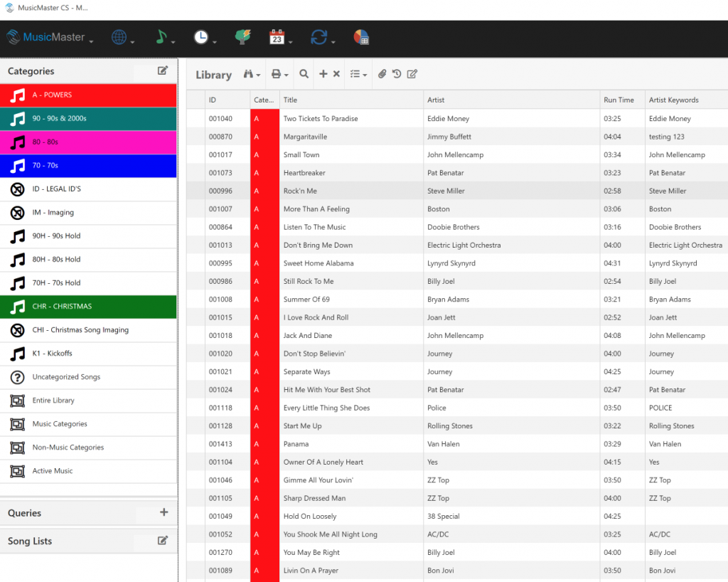
Task: Click the Library edit pencil icon
Action: tap(412, 74)
